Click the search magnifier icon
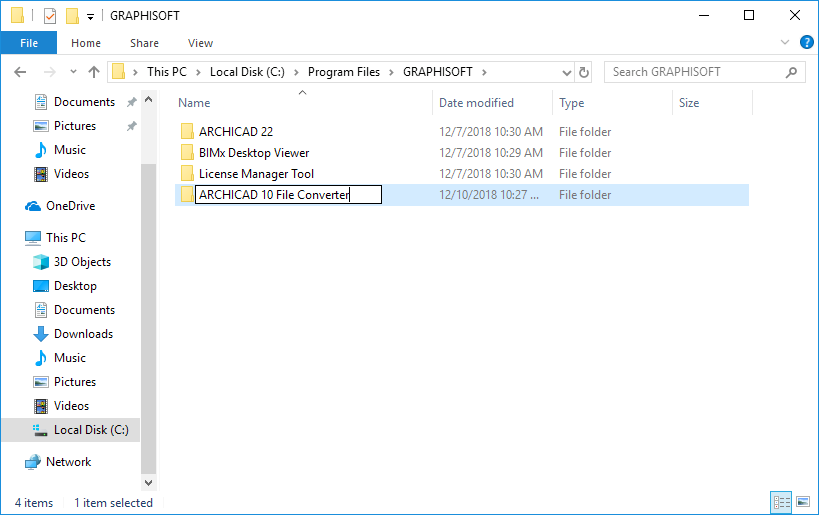 coord(791,72)
